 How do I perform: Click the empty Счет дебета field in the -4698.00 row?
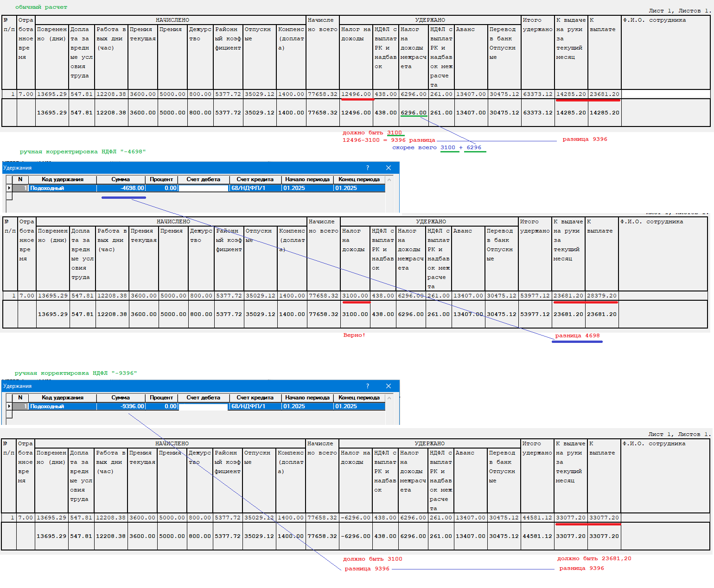204,188
